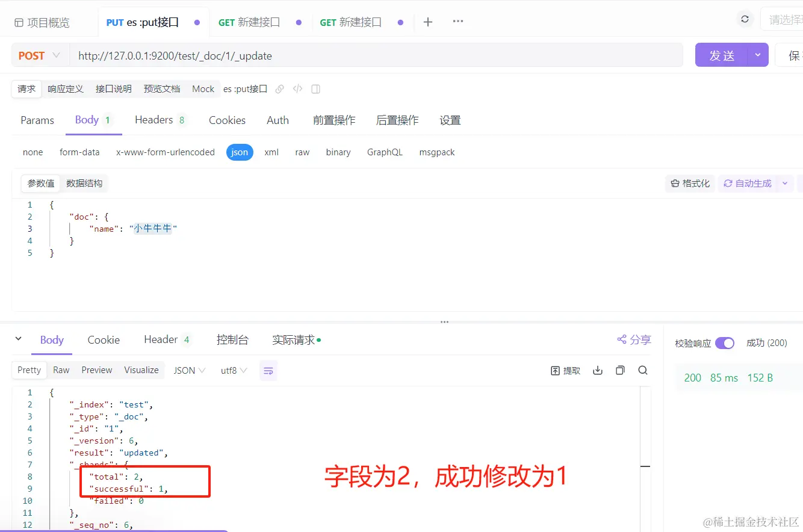Switch to the 项目概览 tab
803x532 pixels.
[42, 23]
